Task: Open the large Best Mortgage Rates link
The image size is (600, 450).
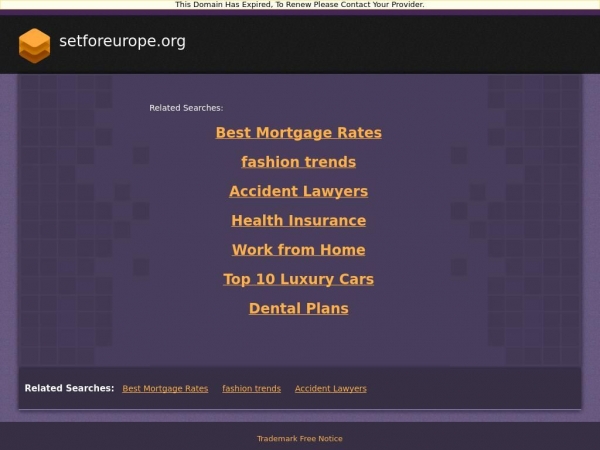Action: click(298, 132)
